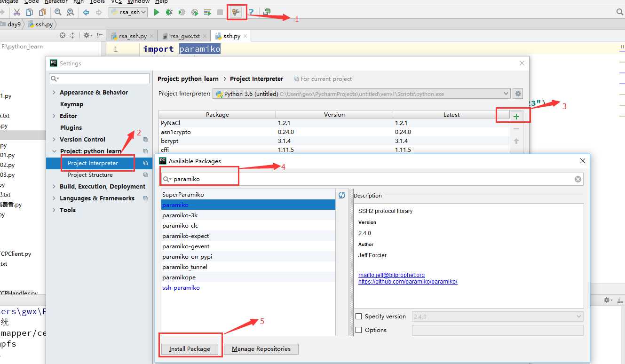Select ssh-paramiko in package list
The height and width of the screenshot is (364, 625).
coord(248,288)
